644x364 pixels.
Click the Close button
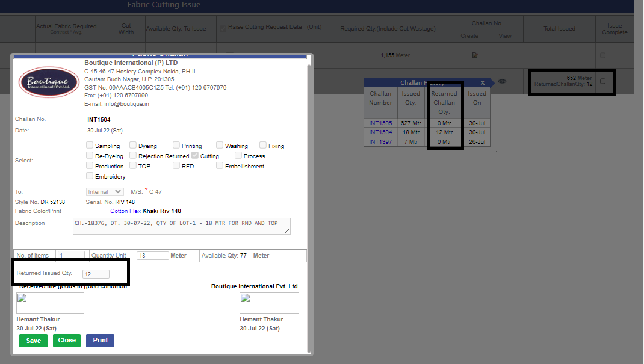coord(67,340)
